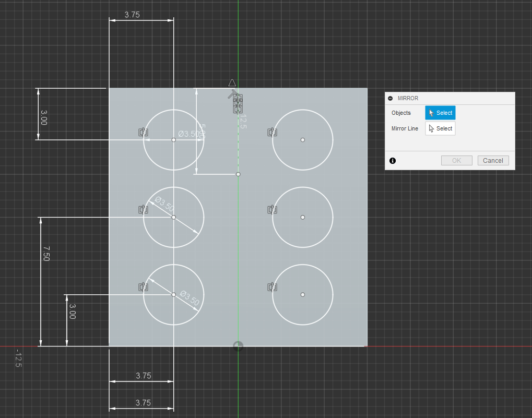Activate the Mirror Line Select button
532x418 pixels.
point(440,128)
